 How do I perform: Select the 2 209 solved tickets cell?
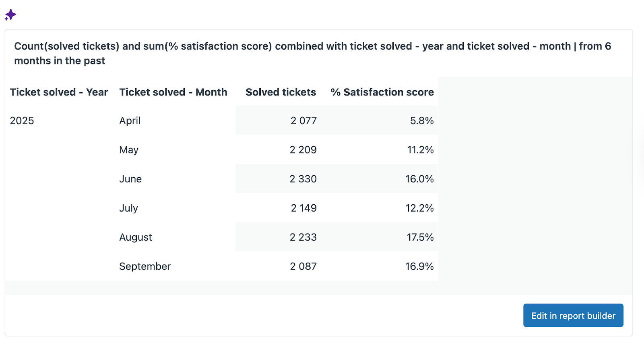tap(303, 150)
